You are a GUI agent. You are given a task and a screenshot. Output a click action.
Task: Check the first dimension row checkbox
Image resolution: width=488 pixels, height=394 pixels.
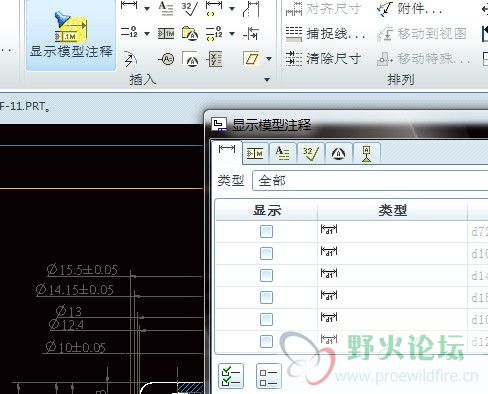coord(266,231)
